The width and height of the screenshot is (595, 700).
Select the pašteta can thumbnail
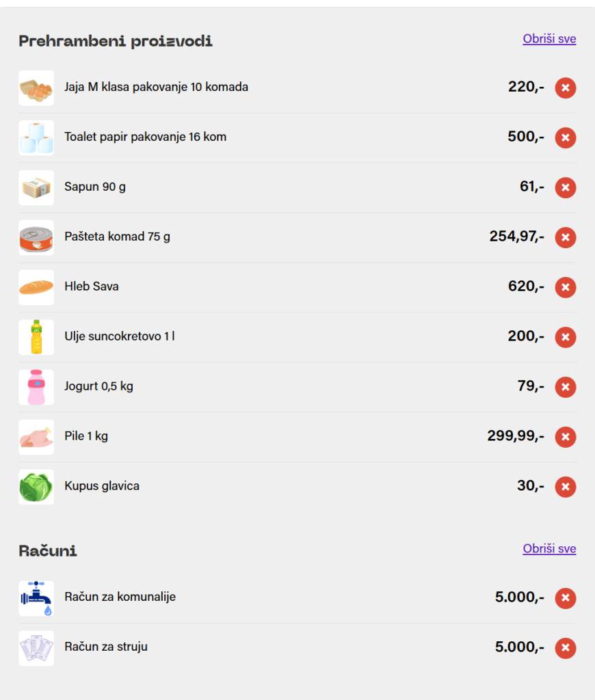pos(36,238)
